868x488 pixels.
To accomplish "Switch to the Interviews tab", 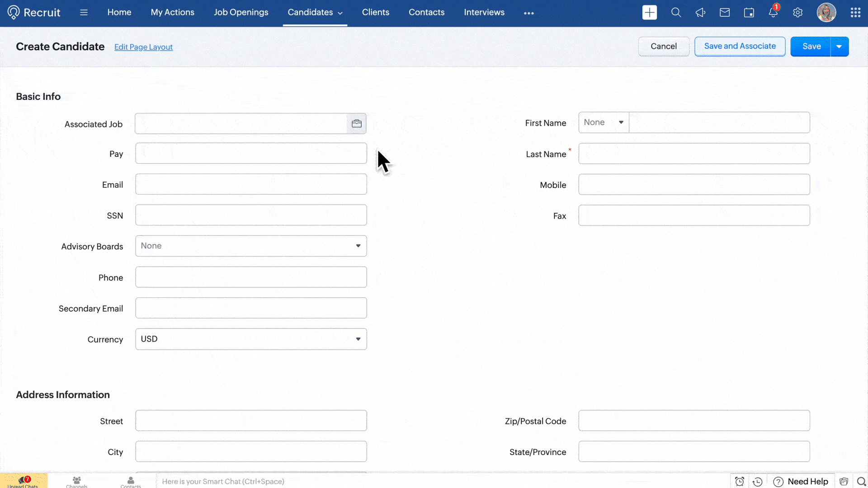I will tap(484, 13).
